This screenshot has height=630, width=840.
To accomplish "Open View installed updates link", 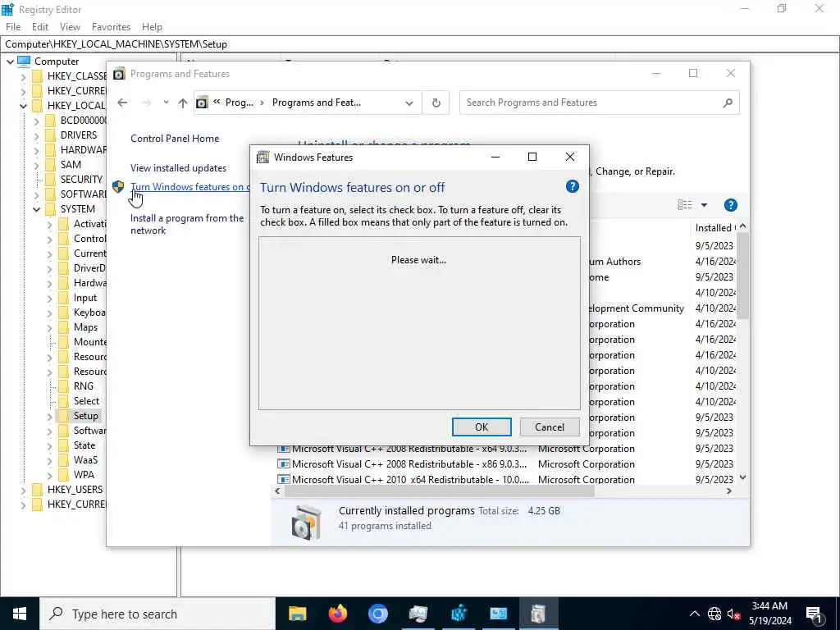I will pyautogui.click(x=178, y=168).
